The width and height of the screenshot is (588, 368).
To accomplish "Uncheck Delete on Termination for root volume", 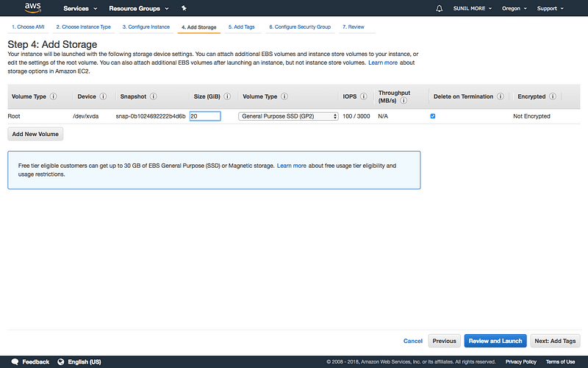I will (433, 116).
